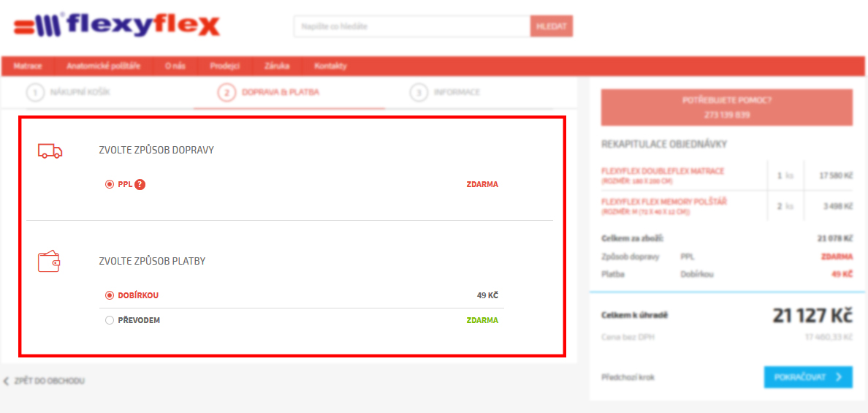This screenshot has height=413, width=868.
Task: Focus the search input field
Action: click(412, 26)
